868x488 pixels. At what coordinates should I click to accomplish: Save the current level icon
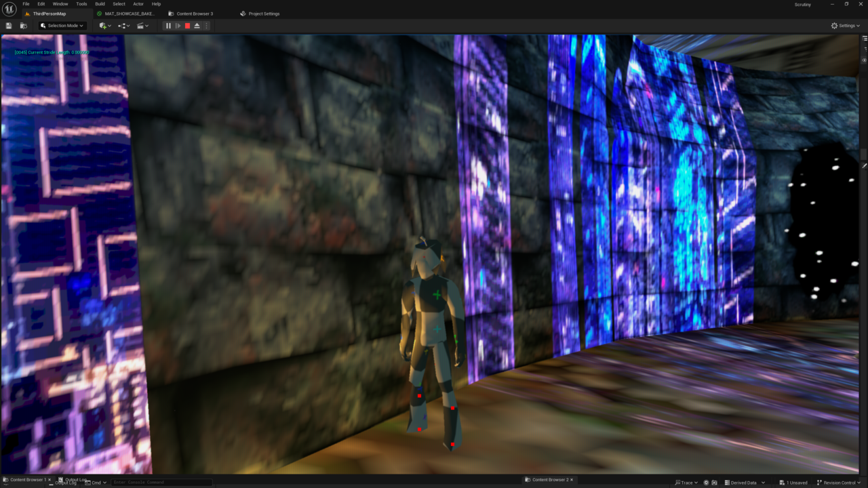tap(9, 26)
